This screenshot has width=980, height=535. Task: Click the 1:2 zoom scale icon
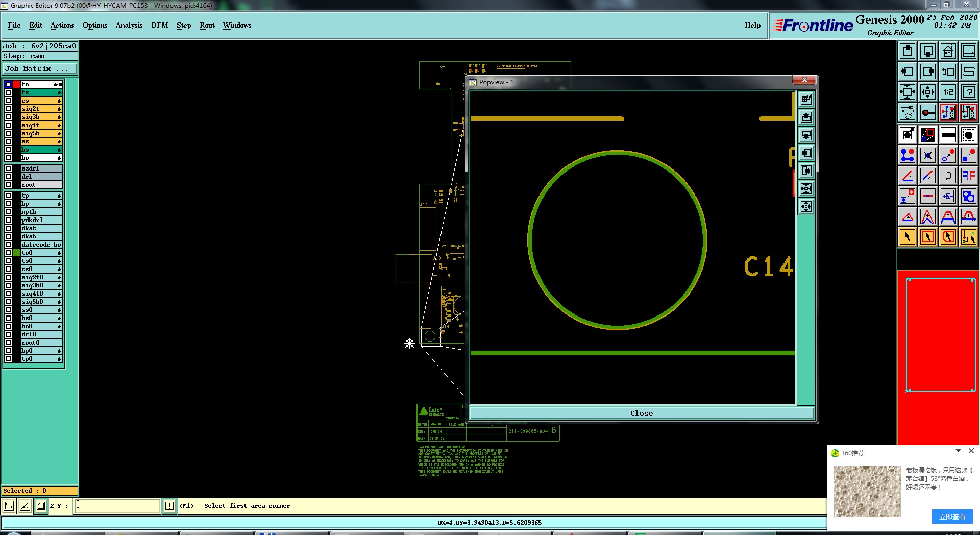(x=948, y=92)
